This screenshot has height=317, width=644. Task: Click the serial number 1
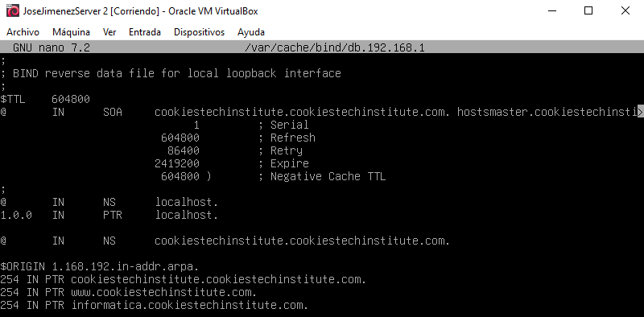pos(196,125)
